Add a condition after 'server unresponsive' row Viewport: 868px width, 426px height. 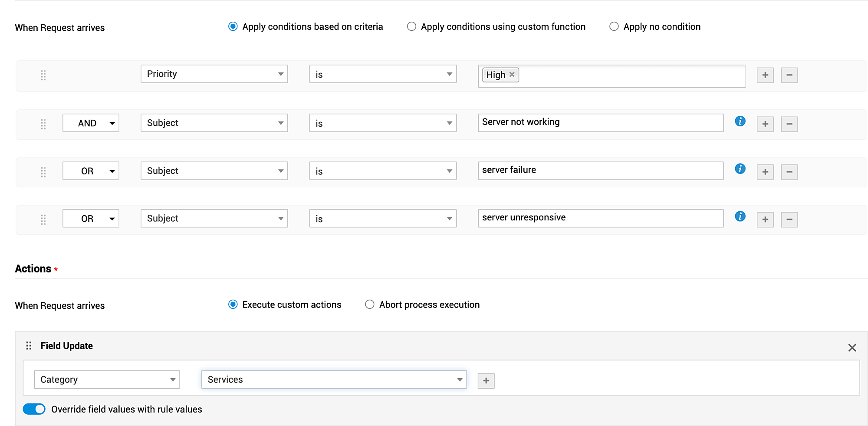click(765, 220)
